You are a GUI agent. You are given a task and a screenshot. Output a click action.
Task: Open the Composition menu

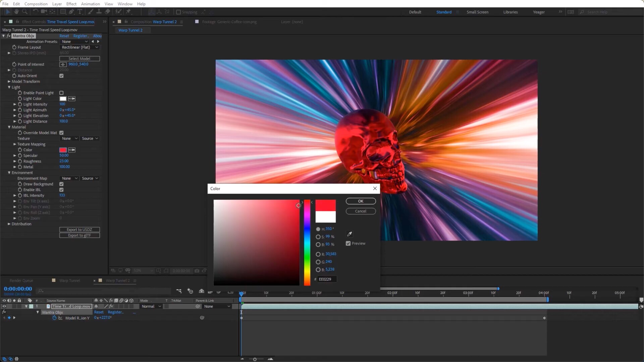[x=36, y=4]
